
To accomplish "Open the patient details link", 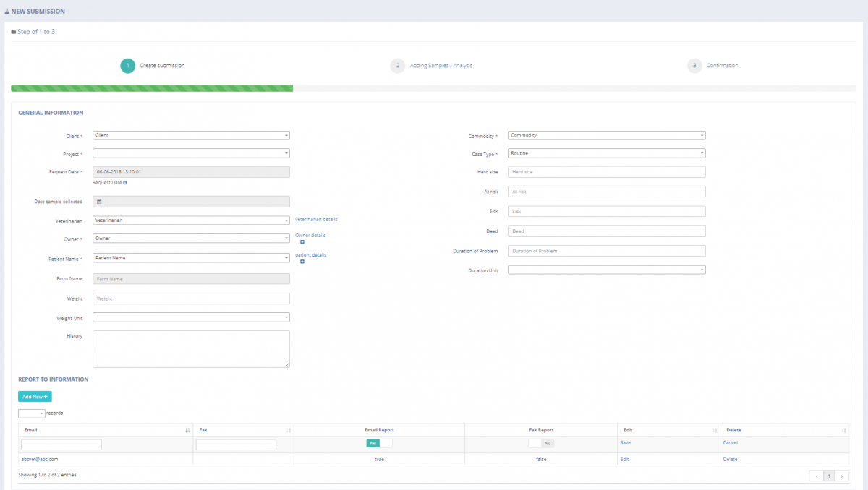I will pyautogui.click(x=311, y=255).
